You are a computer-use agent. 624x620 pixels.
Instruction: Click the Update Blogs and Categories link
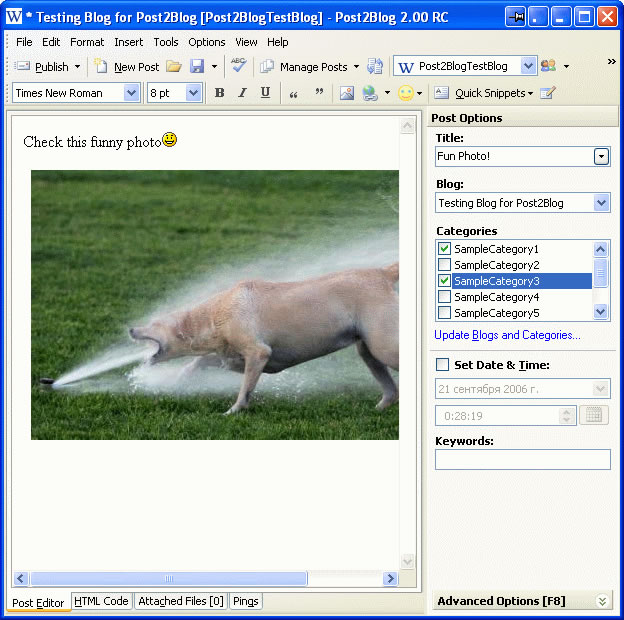pyautogui.click(x=507, y=335)
